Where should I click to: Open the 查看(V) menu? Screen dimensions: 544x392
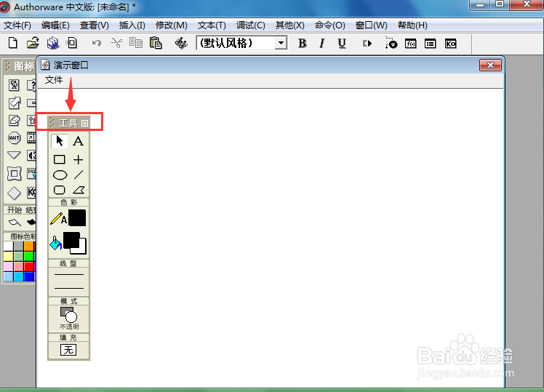point(94,25)
